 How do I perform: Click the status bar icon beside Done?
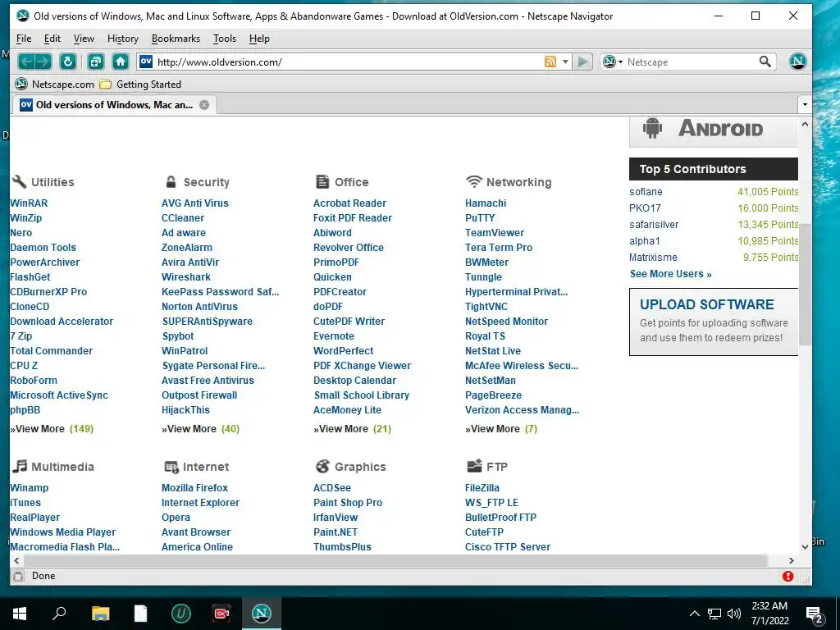point(18,576)
